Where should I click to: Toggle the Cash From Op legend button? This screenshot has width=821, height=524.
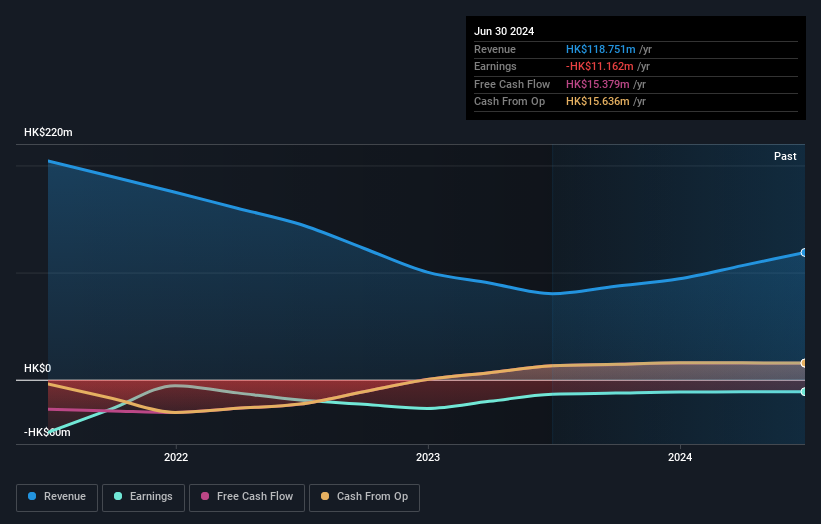(364, 497)
